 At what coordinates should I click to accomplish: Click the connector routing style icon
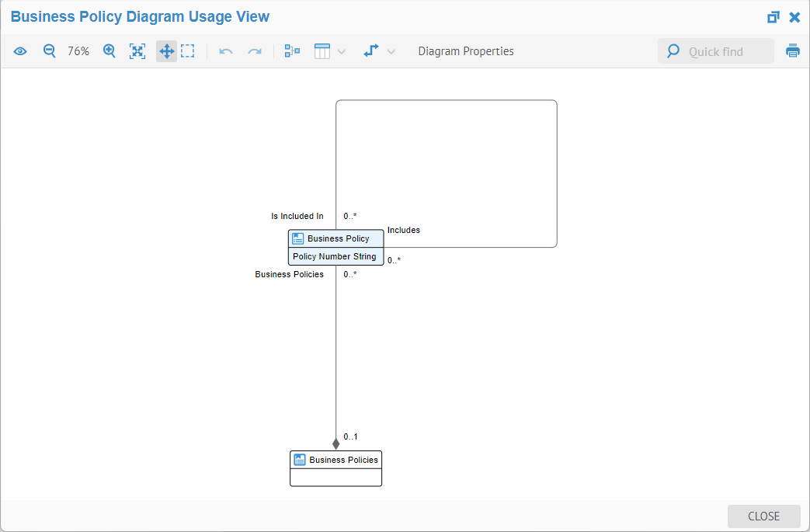point(371,51)
